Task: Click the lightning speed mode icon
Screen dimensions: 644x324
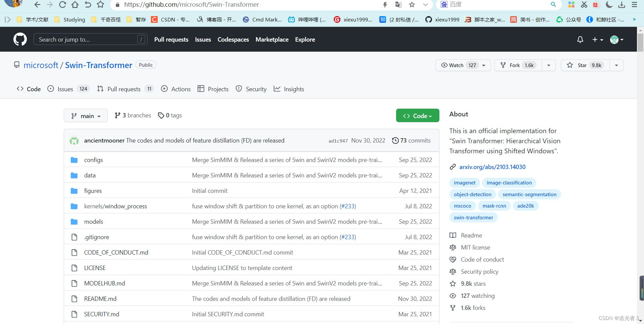Action: pyautogui.click(x=385, y=5)
